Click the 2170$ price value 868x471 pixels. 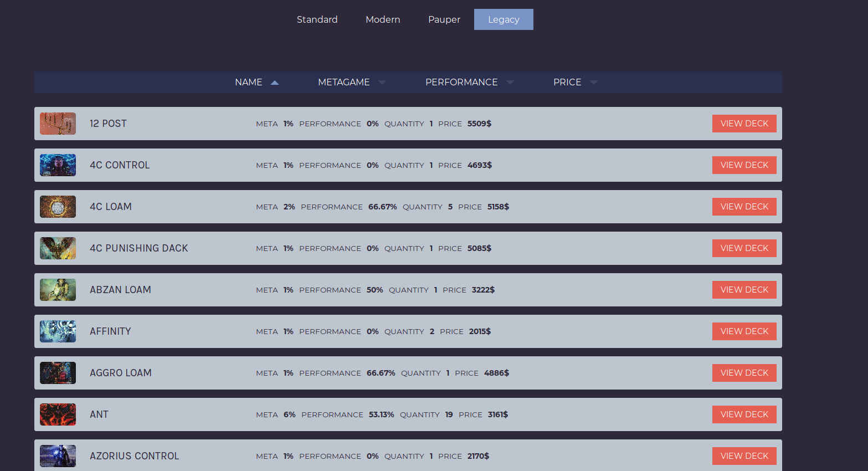pos(478,456)
